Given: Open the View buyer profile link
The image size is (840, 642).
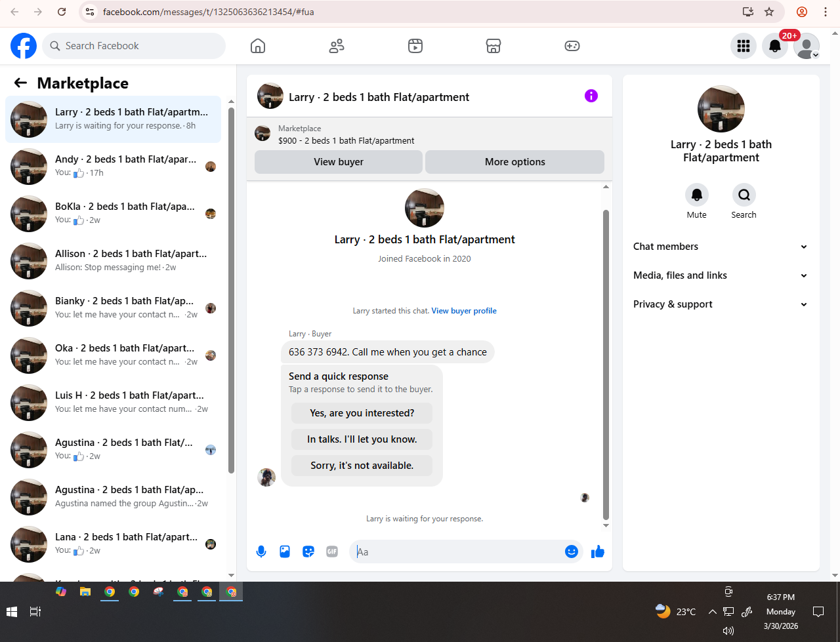Looking at the screenshot, I should point(464,311).
